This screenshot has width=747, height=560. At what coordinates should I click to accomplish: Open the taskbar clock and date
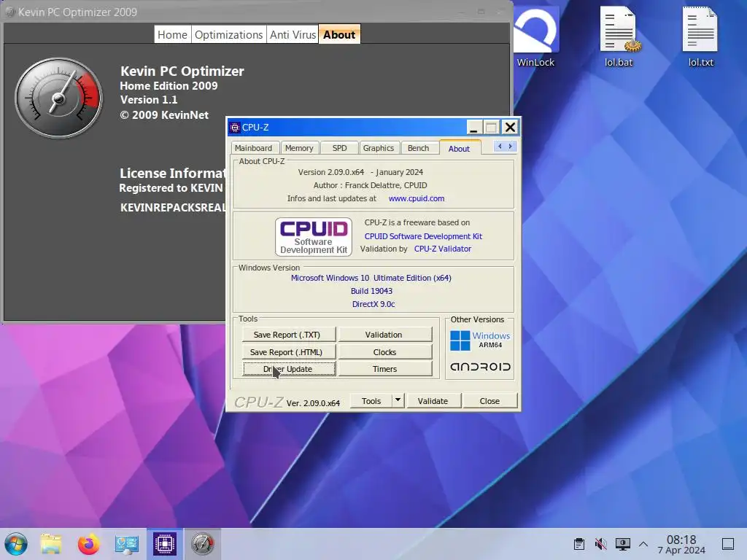tap(681, 544)
